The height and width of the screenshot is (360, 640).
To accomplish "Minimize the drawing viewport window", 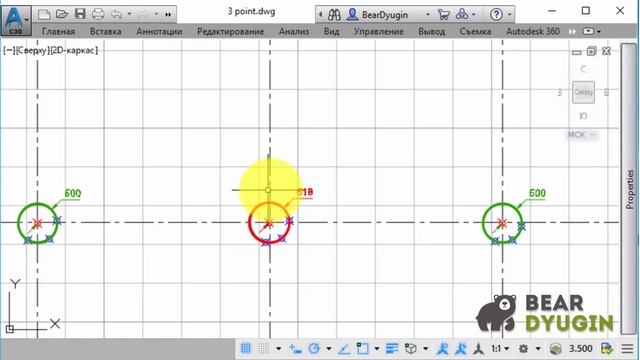I will [577, 52].
